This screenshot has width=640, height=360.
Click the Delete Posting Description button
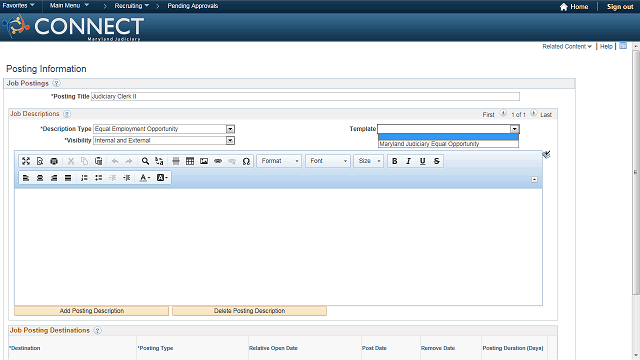coord(249,311)
